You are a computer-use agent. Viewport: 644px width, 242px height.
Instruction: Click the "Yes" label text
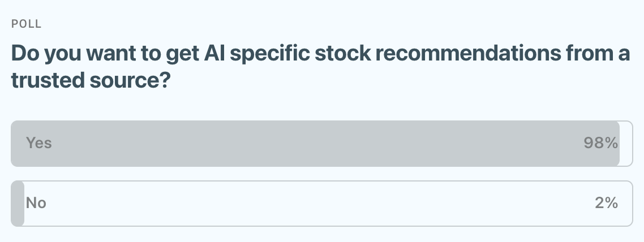click(39, 144)
